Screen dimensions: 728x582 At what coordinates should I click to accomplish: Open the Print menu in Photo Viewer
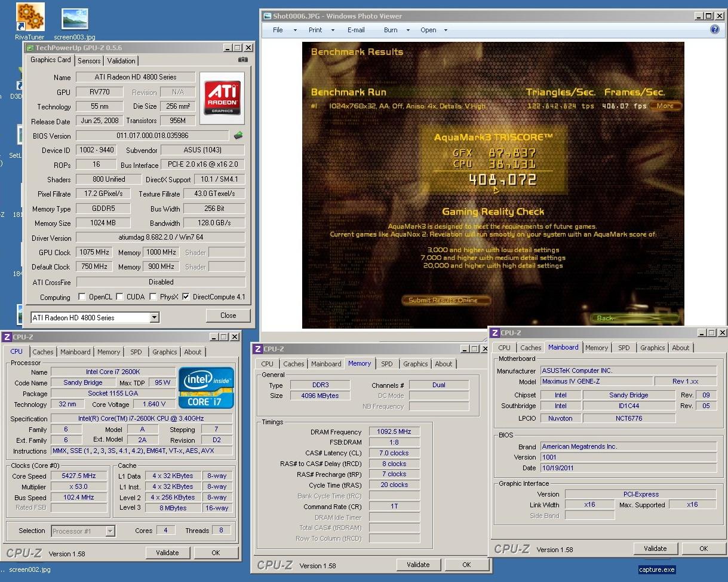click(321, 30)
